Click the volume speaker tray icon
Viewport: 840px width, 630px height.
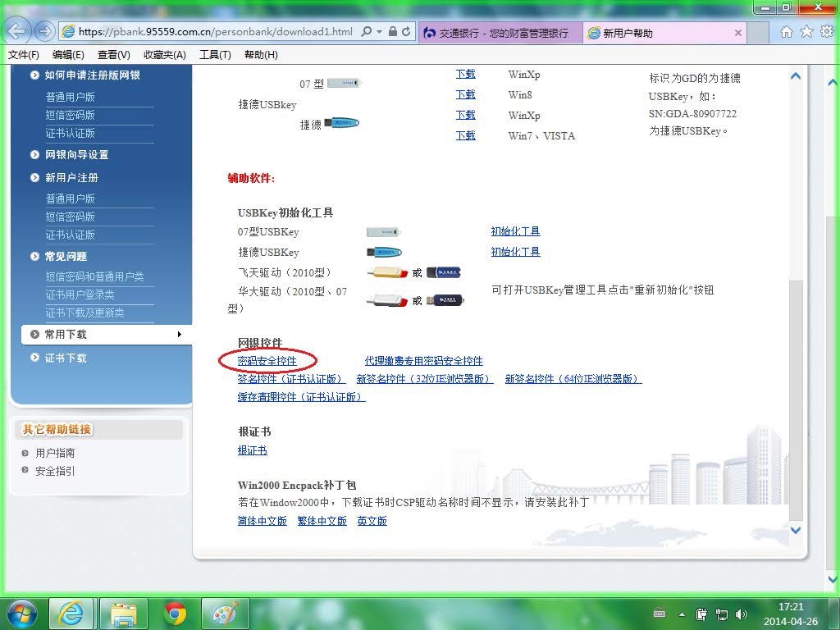pos(742,614)
